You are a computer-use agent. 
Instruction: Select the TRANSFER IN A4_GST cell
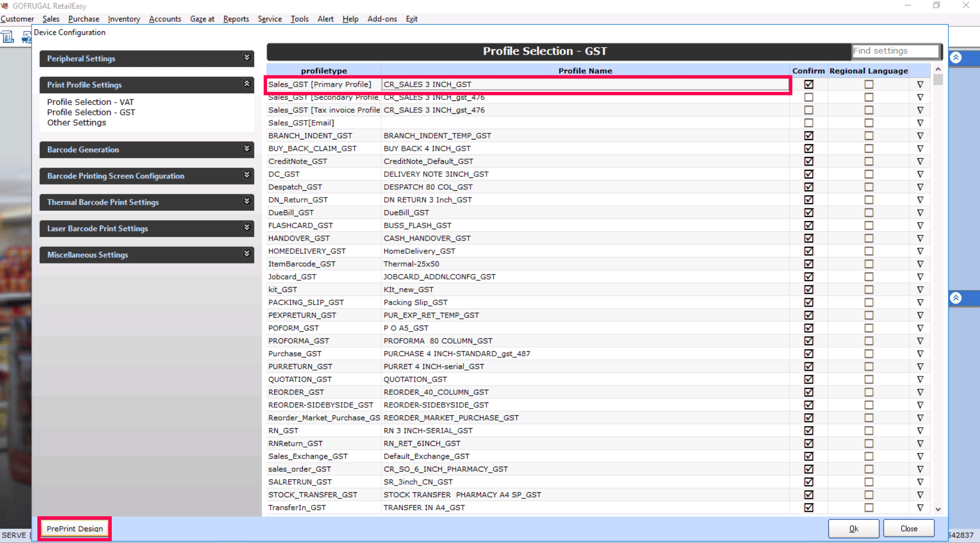[585, 508]
